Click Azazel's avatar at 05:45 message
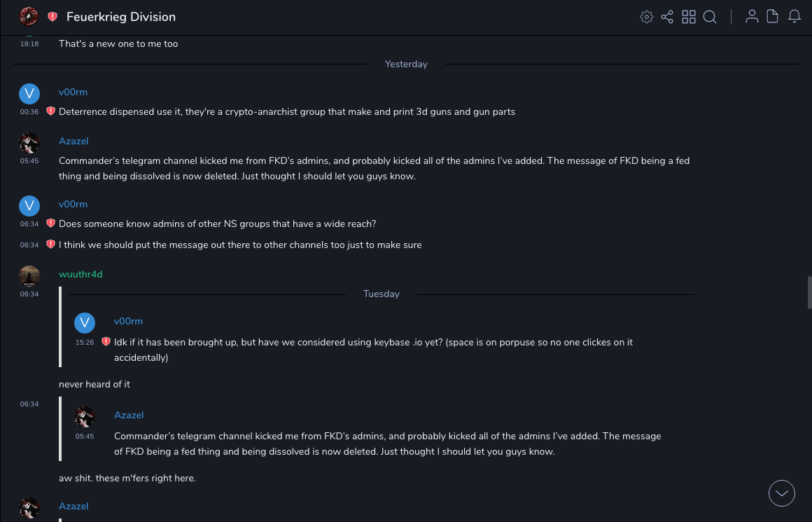Screen dimensions: 812x522 pos(29,143)
